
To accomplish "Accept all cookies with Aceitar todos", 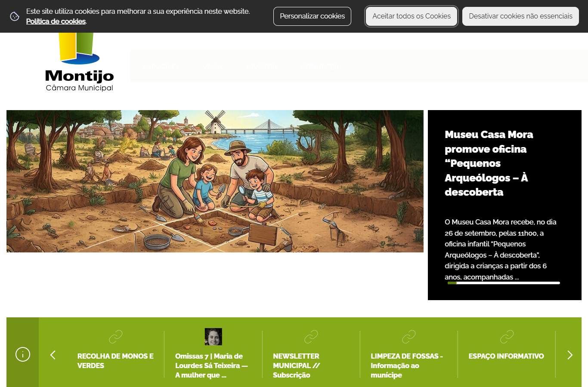I will coord(412,16).
